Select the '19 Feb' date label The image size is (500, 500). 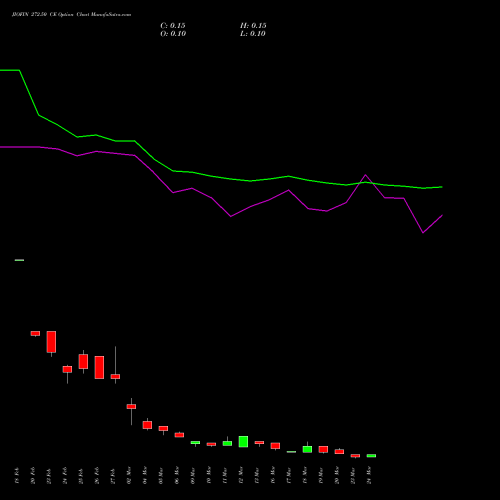tap(17, 476)
